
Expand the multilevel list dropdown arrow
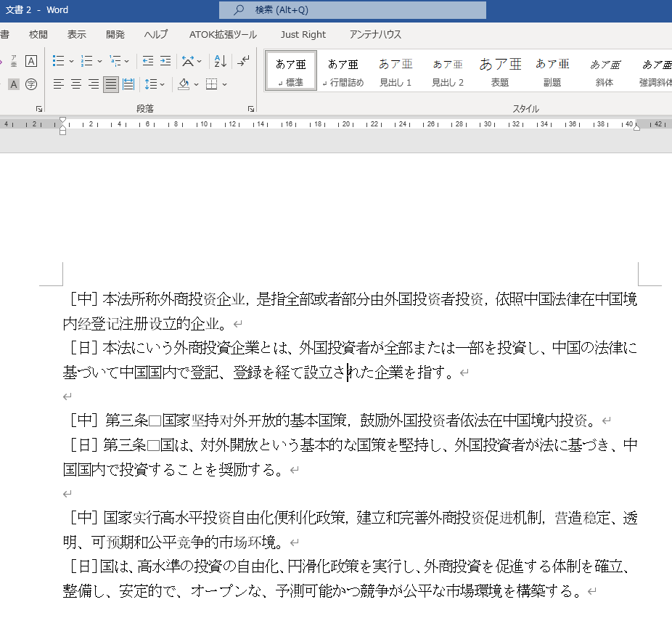click(127, 61)
